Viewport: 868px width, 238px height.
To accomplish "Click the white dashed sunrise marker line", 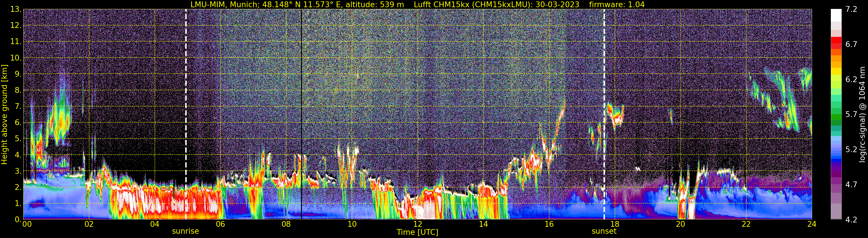I will pos(186,114).
